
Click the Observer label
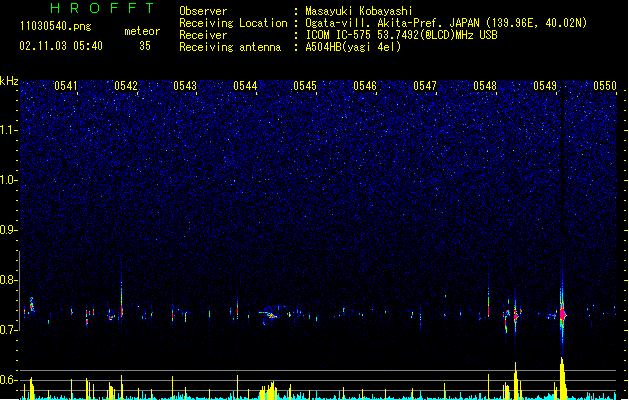coord(203,11)
